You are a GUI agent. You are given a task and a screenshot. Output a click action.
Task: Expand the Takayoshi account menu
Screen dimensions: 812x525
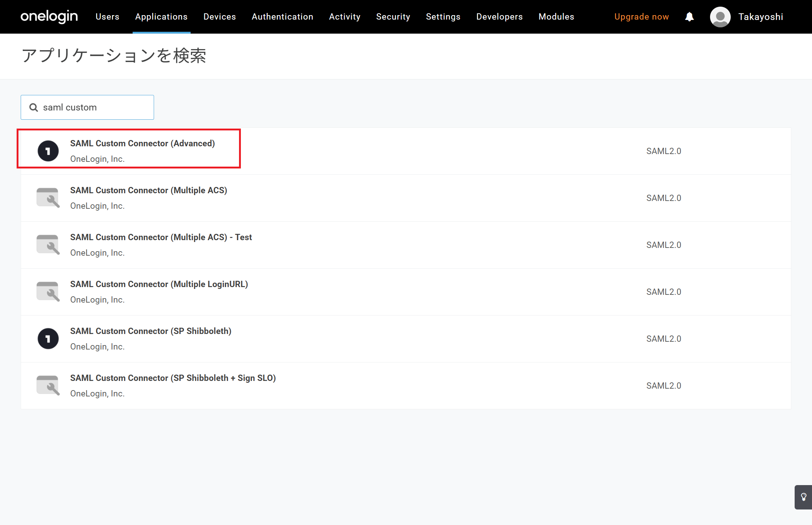pyautogui.click(x=760, y=17)
